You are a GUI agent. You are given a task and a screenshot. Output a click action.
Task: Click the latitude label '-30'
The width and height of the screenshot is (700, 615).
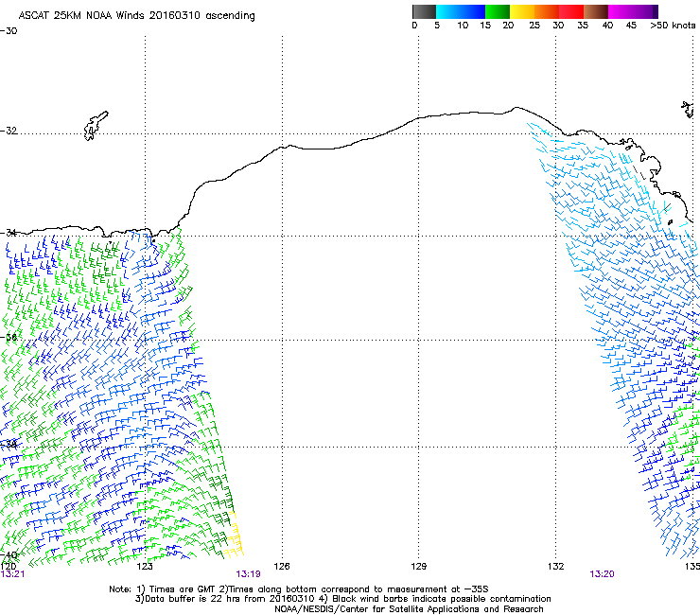coord(9,31)
